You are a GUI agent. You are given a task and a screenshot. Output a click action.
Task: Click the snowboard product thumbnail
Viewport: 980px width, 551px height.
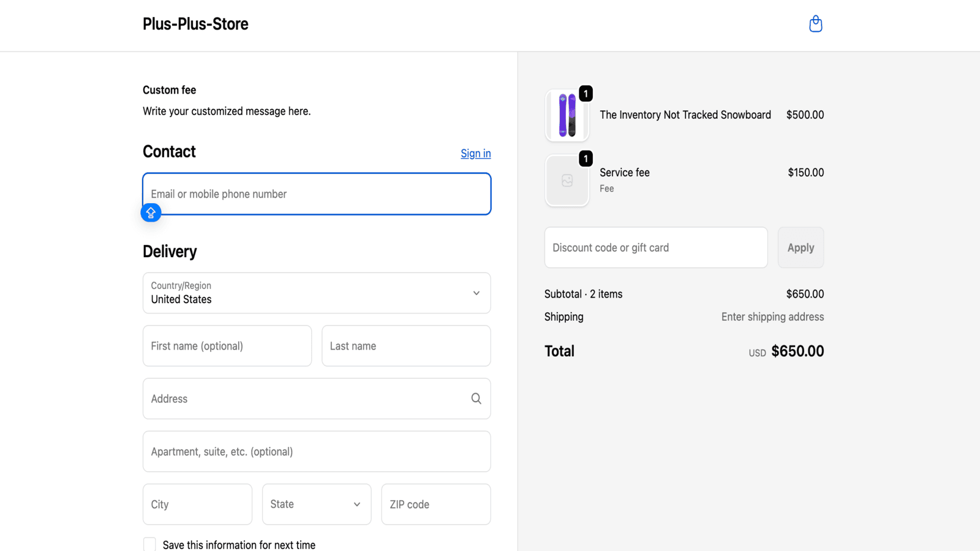click(567, 115)
